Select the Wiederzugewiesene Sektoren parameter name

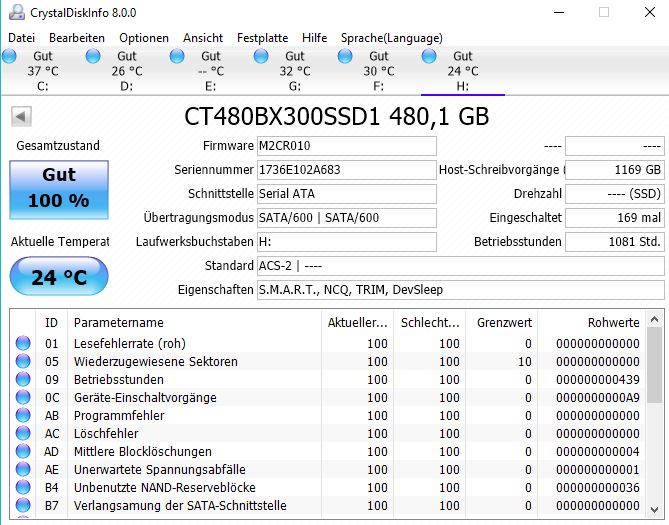[156, 362]
